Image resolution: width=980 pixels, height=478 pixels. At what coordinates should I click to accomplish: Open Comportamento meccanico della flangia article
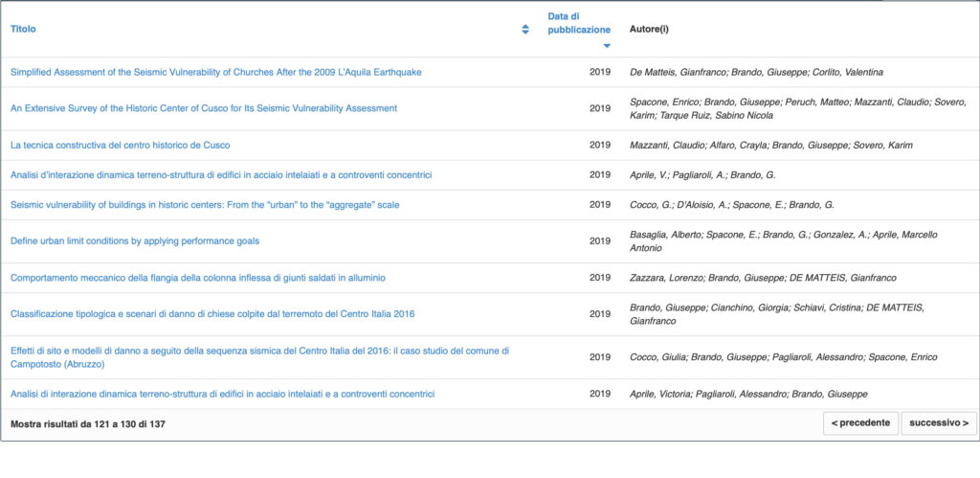click(x=198, y=278)
